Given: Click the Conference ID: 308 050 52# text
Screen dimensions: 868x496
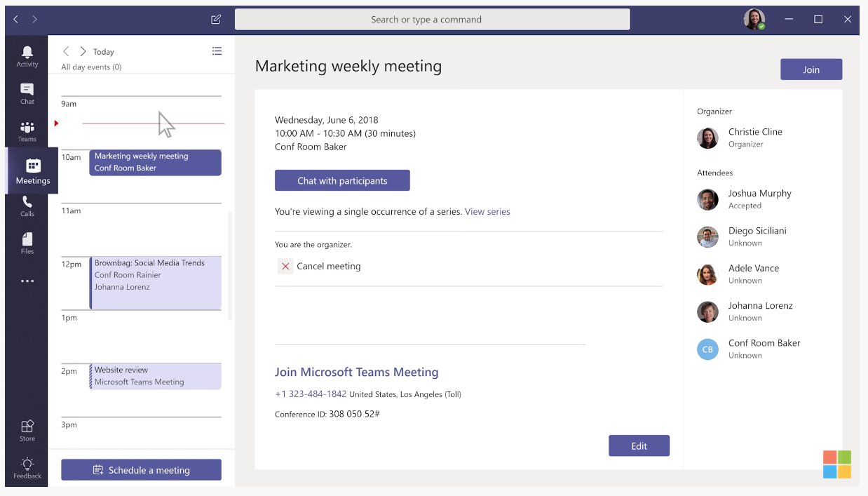Looking at the screenshot, I should [x=327, y=414].
